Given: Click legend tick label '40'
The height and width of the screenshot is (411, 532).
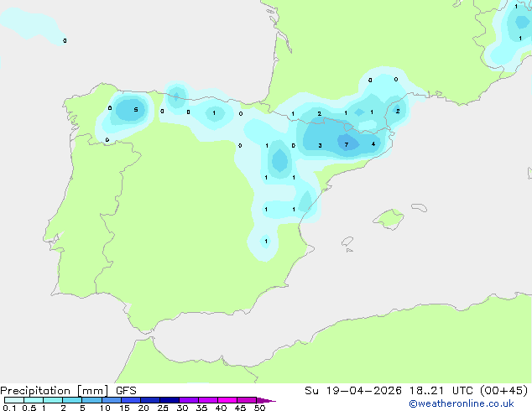Looking at the screenshot, I should tap(221, 408).
